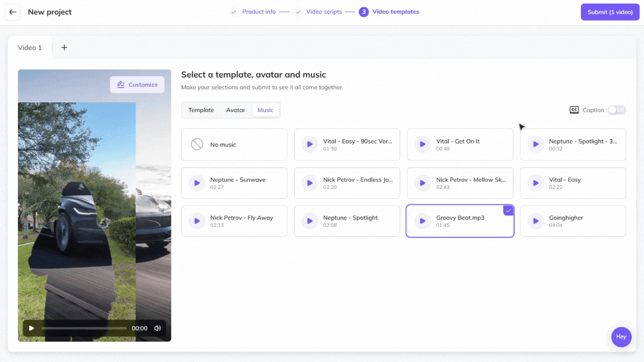This screenshot has width=644, height=362.
Task: Play the Neptune - Sunwave track preview
Action: (x=197, y=183)
